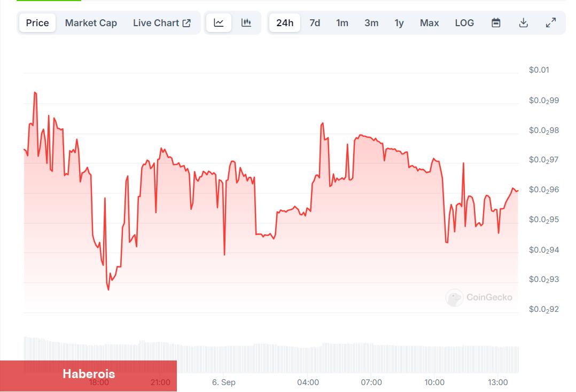Click the Haberois banner
576x392 pixels.
pyautogui.click(x=88, y=376)
